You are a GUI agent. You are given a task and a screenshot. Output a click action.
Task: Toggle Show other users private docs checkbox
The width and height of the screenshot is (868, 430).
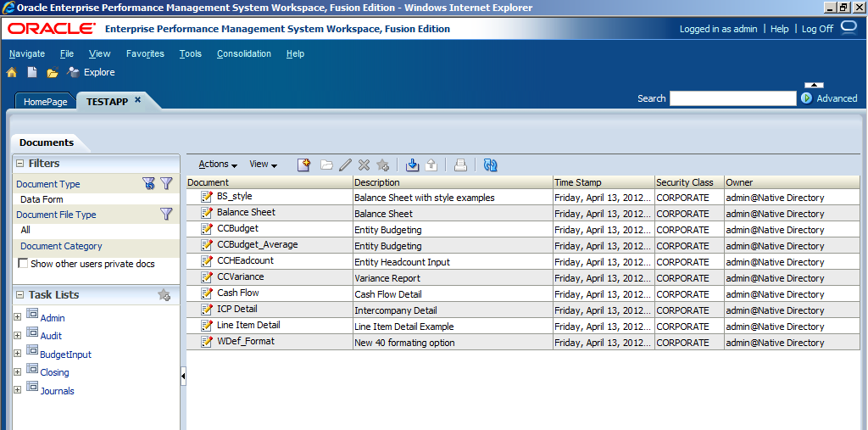pos(23,263)
